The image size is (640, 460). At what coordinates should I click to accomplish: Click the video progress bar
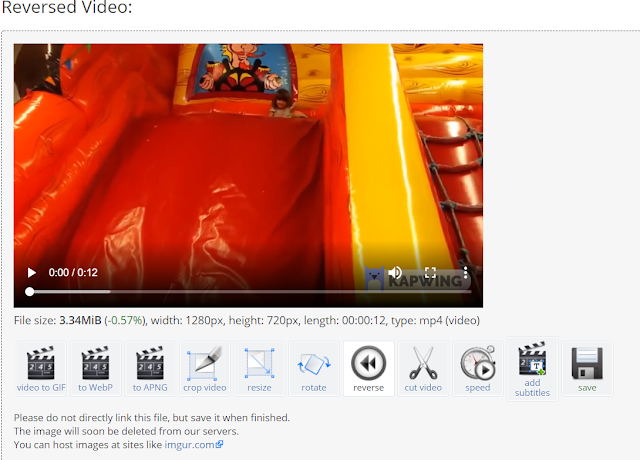[250, 292]
